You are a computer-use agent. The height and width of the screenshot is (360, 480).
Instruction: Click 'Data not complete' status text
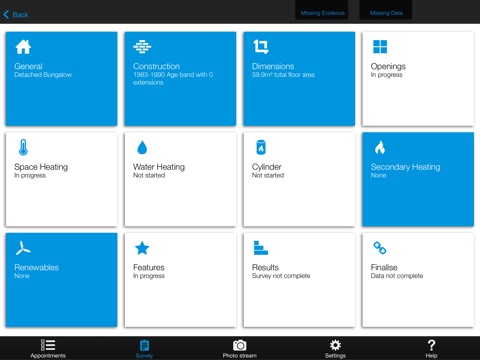click(397, 276)
